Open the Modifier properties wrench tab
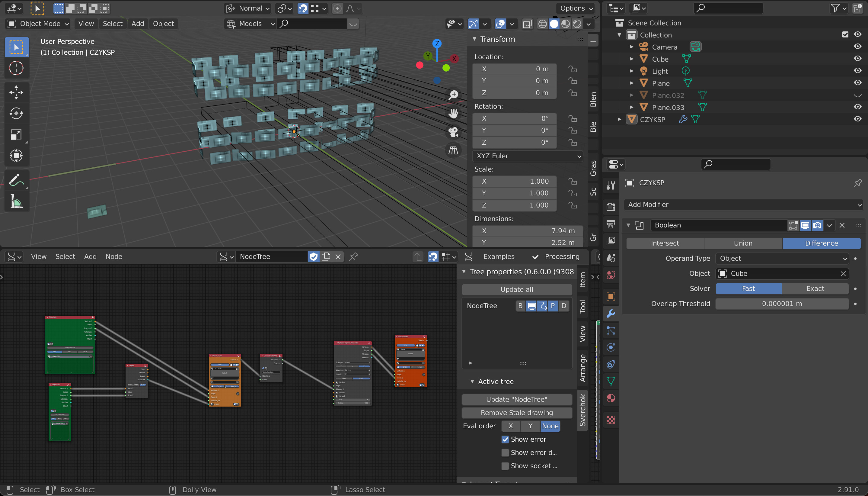868x496 pixels. coord(611,314)
